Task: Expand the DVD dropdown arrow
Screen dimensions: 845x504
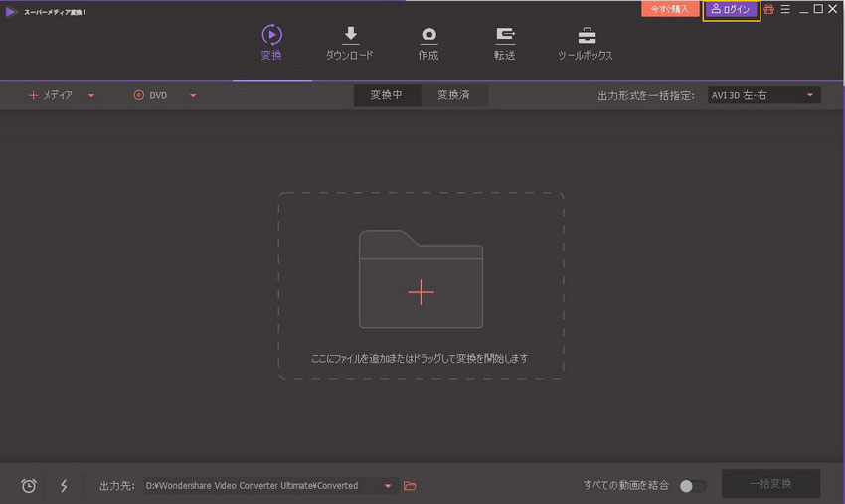Action: coord(193,96)
